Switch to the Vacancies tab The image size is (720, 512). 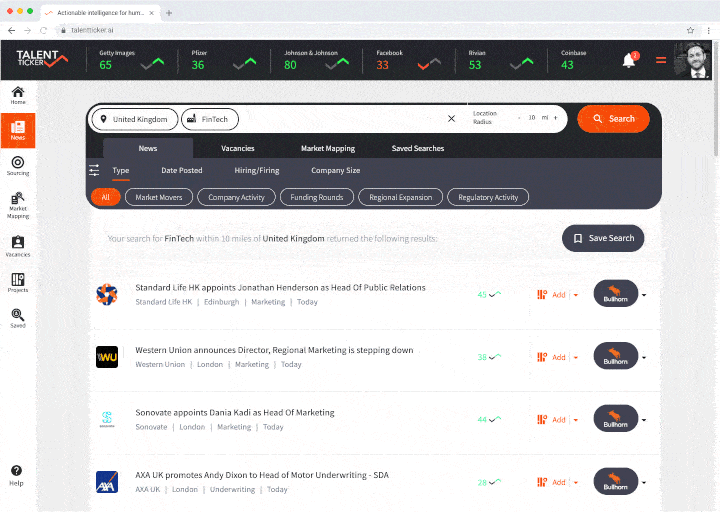pyautogui.click(x=237, y=148)
